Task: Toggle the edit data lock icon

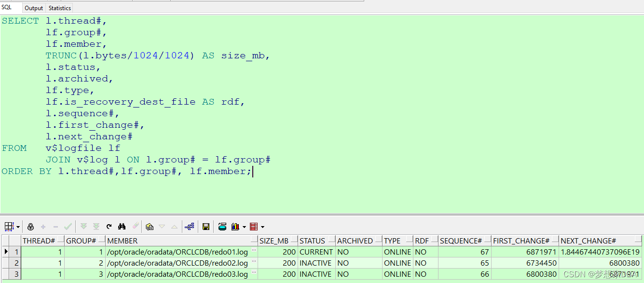Action: [30, 227]
